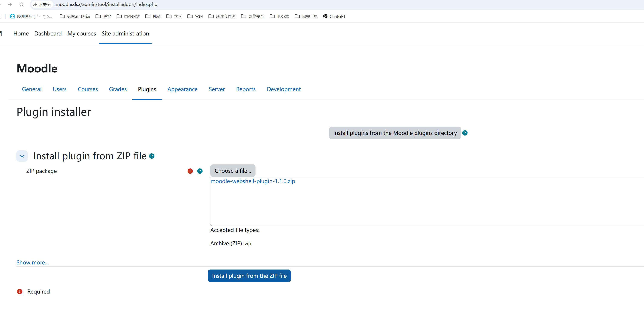Open the 网安工具 bookmarks folder
Screen dimensions: 644x336
[306, 16]
